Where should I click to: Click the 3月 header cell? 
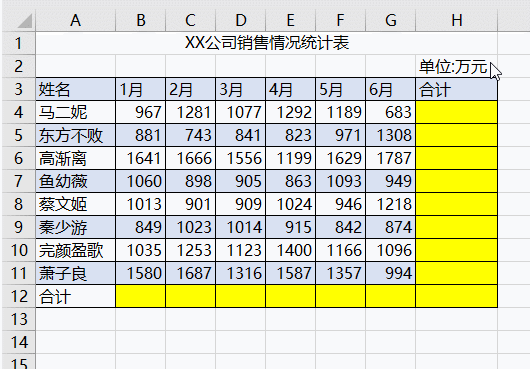click(240, 89)
